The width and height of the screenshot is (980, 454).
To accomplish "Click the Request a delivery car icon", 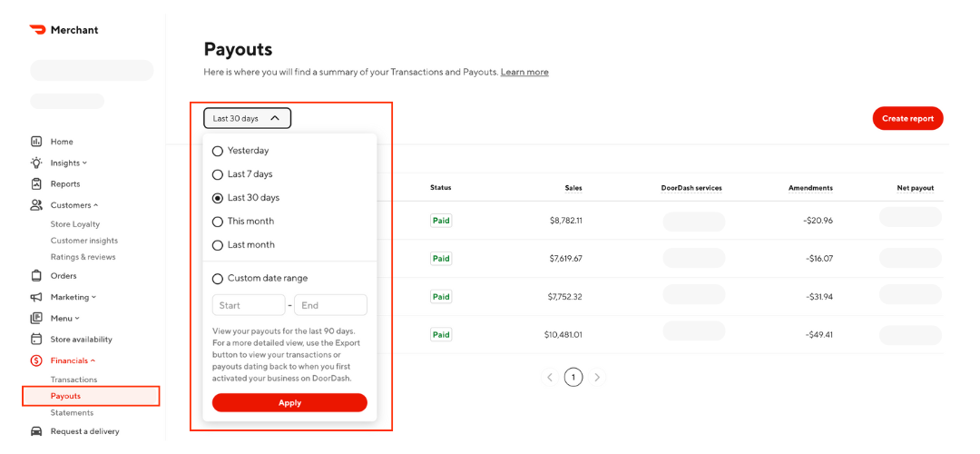I will (36, 431).
